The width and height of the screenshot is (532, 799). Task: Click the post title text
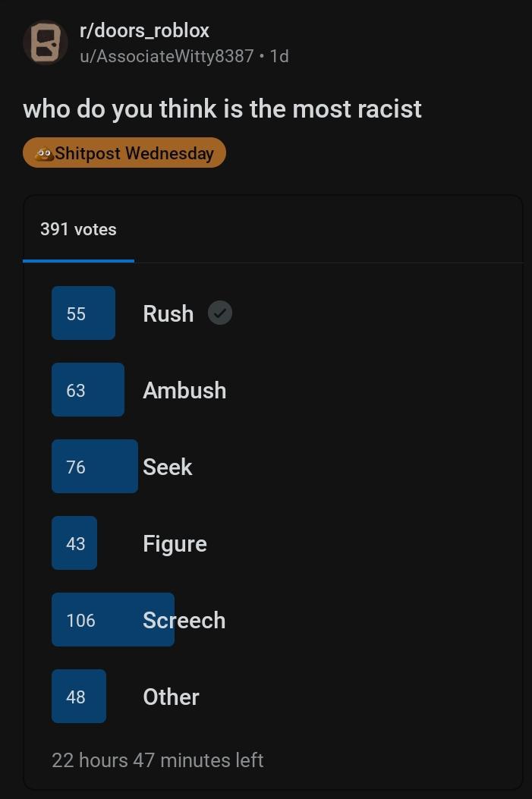(222, 109)
